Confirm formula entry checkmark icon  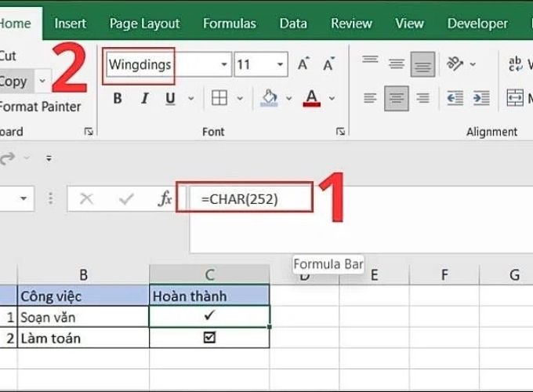pyautogui.click(x=126, y=199)
